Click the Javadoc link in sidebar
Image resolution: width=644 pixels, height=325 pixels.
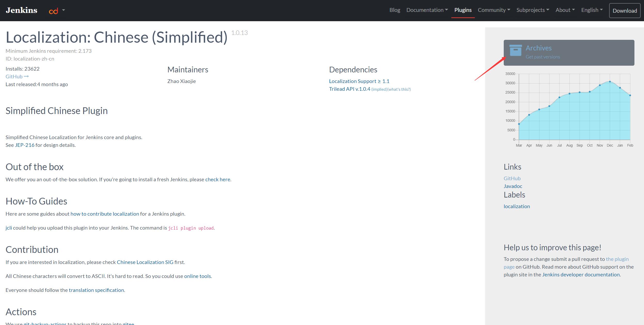pyautogui.click(x=513, y=186)
